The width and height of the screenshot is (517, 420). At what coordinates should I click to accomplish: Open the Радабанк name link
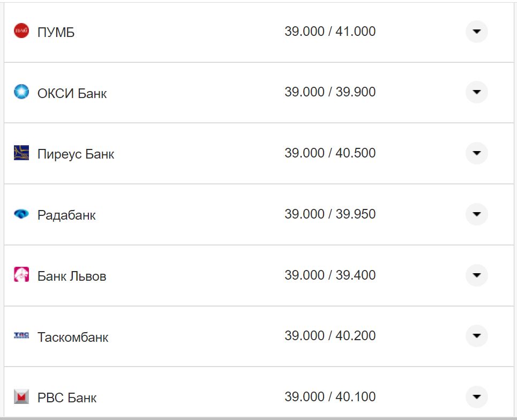pyautogui.click(x=66, y=215)
